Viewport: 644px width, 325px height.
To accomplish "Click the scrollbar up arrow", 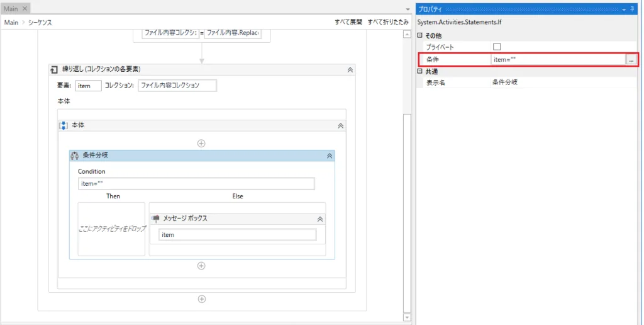I will (x=407, y=35).
